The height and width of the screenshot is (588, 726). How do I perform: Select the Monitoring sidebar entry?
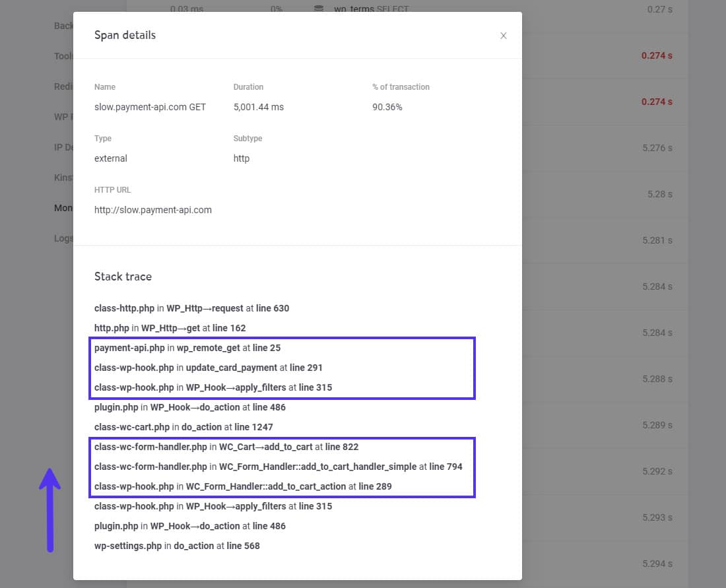click(64, 208)
